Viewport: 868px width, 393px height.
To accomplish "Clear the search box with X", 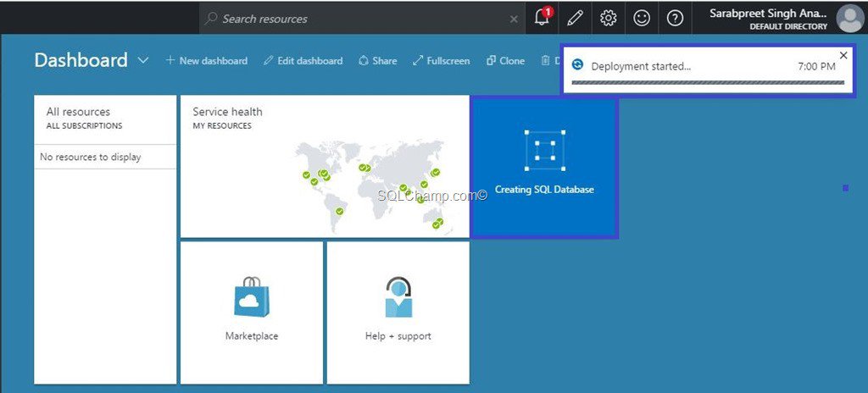I will pyautogui.click(x=514, y=19).
